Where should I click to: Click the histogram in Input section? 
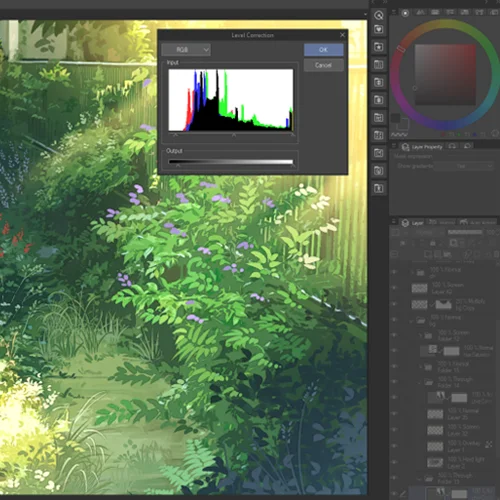pos(231,100)
